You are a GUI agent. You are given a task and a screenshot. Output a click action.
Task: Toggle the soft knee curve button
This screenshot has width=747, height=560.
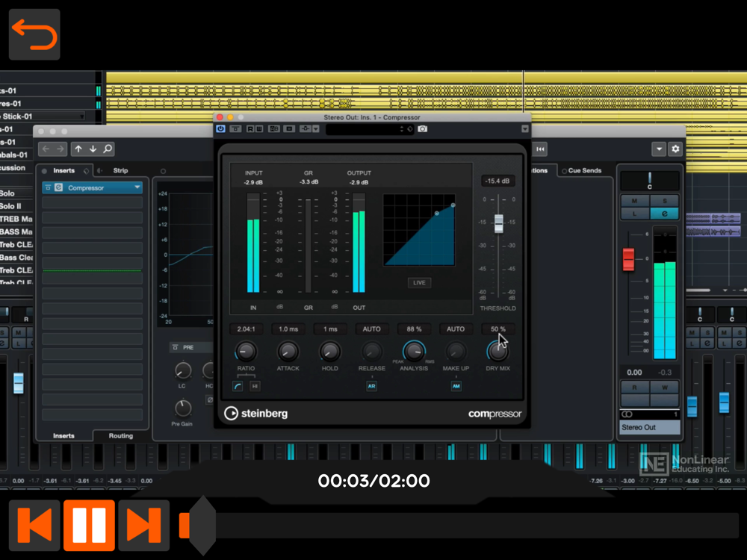[238, 386]
